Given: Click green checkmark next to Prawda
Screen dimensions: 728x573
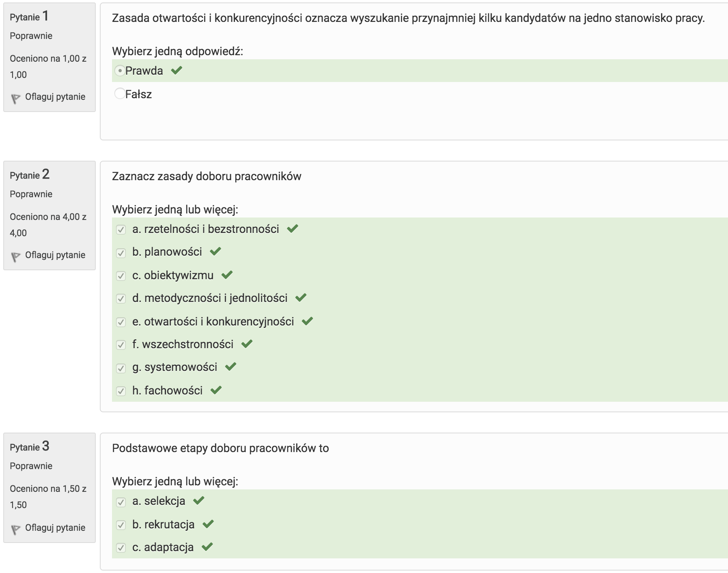Looking at the screenshot, I should (x=177, y=71).
